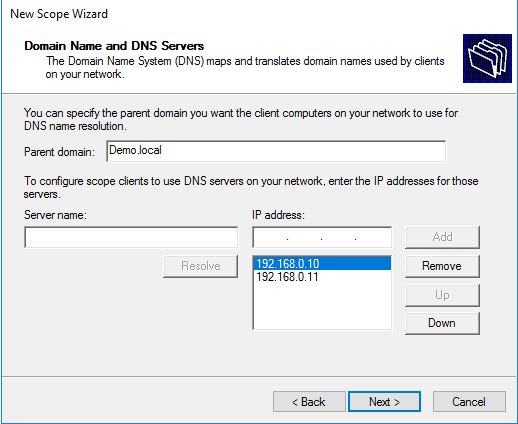518x424 pixels.
Task: Click the folders wizard icon in header
Action: pos(487,58)
